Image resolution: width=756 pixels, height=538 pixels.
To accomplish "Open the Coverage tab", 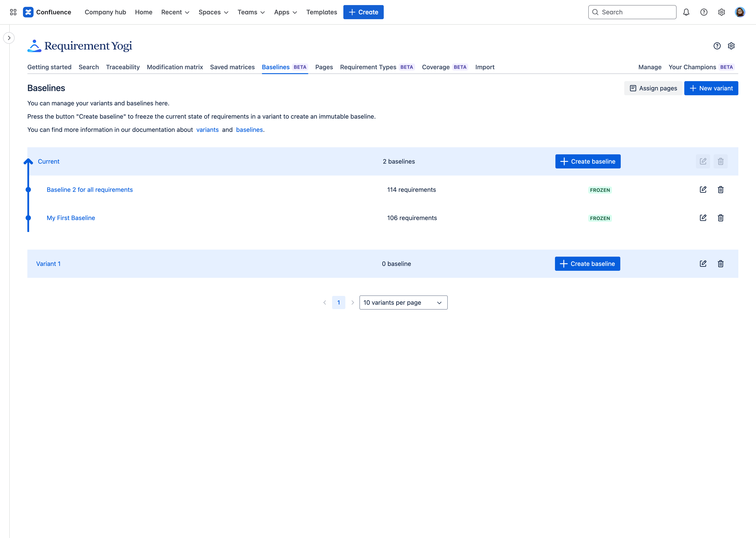I will [435, 67].
